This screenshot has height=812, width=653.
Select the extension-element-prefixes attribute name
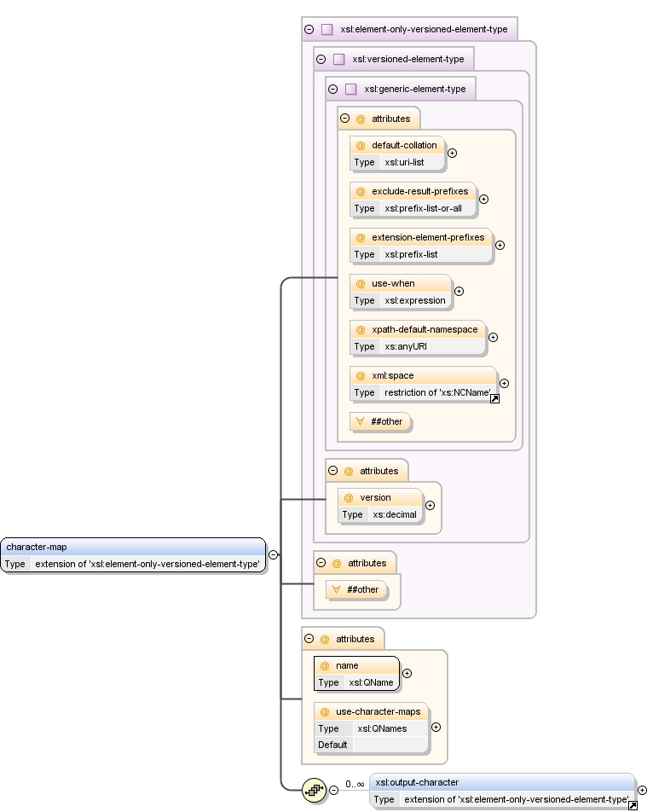pyautogui.click(x=428, y=238)
